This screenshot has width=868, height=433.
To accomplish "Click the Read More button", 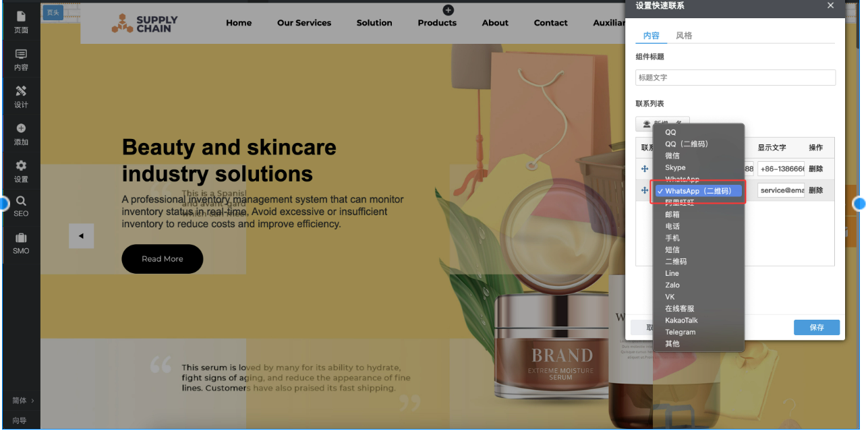I will point(162,259).
